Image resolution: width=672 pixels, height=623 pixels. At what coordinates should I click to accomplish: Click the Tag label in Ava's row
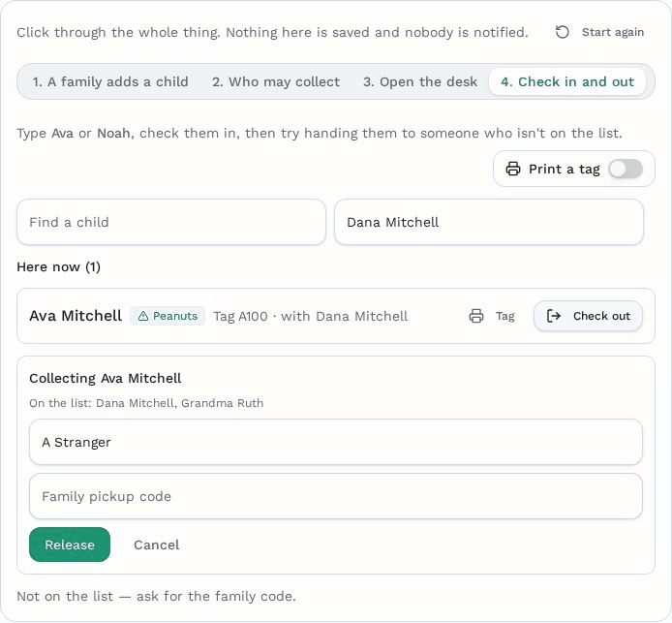[x=505, y=316]
